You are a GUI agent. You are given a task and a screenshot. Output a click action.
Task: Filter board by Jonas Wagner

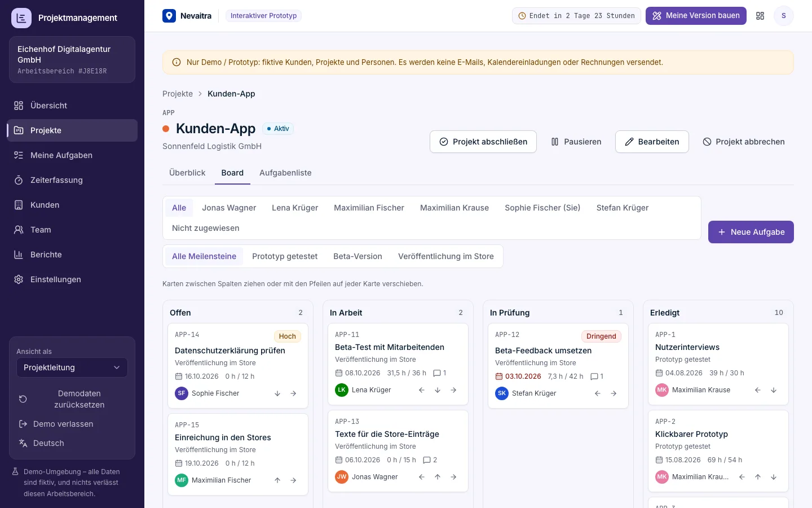point(229,208)
